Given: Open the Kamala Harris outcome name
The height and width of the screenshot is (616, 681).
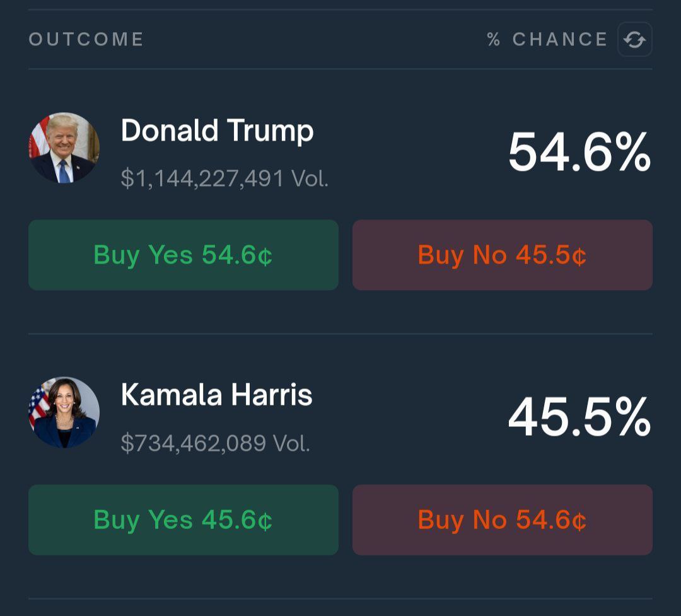Looking at the screenshot, I should [x=216, y=395].
